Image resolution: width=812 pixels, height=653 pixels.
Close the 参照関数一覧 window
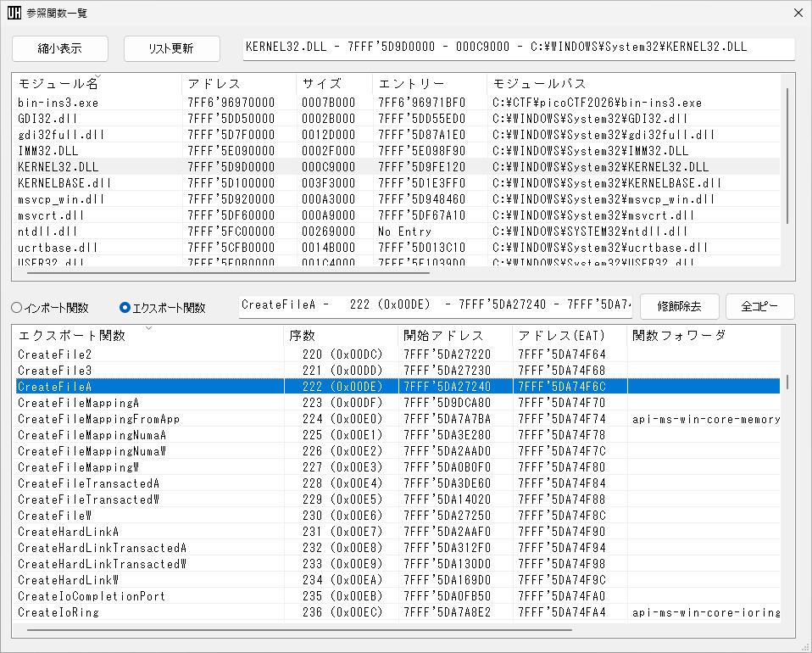point(796,14)
